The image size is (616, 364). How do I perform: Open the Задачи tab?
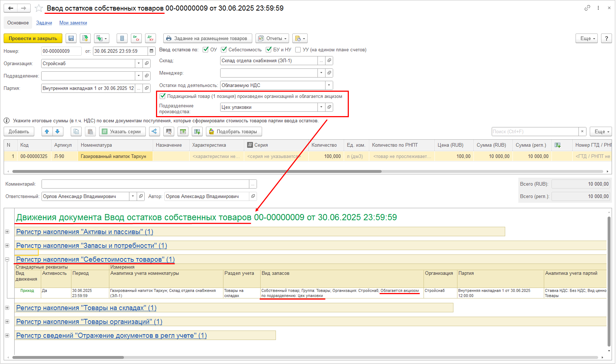point(44,23)
